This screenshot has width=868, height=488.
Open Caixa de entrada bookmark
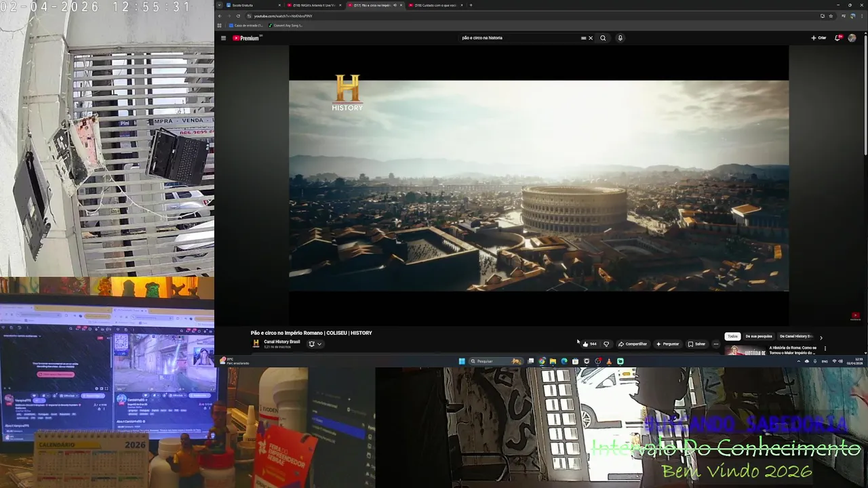[245, 25]
